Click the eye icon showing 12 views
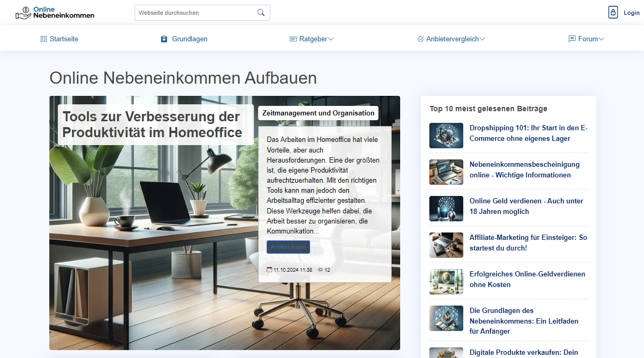Image resolution: width=644 pixels, height=358 pixels. coord(320,270)
